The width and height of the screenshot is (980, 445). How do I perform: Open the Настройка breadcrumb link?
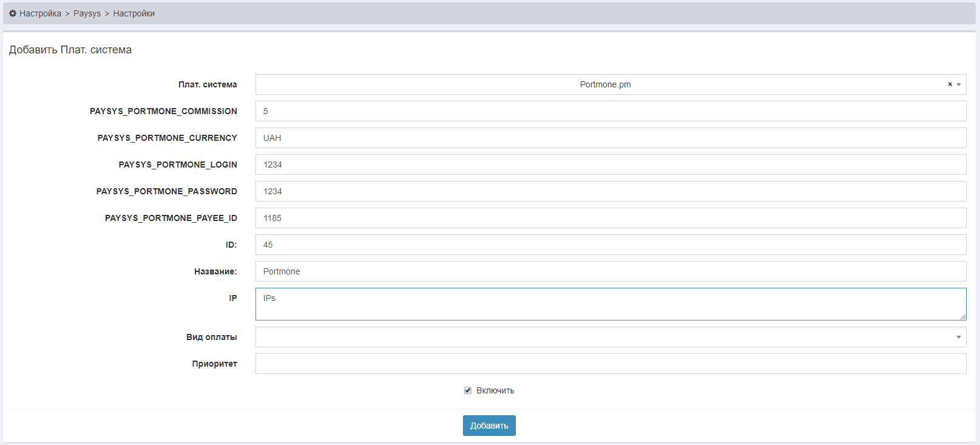click(40, 13)
